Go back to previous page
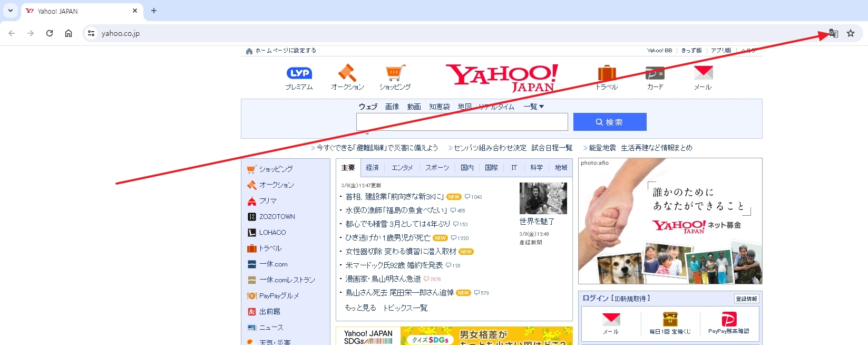Image resolution: width=868 pixels, height=345 pixels. pyautogui.click(x=12, y=33)
